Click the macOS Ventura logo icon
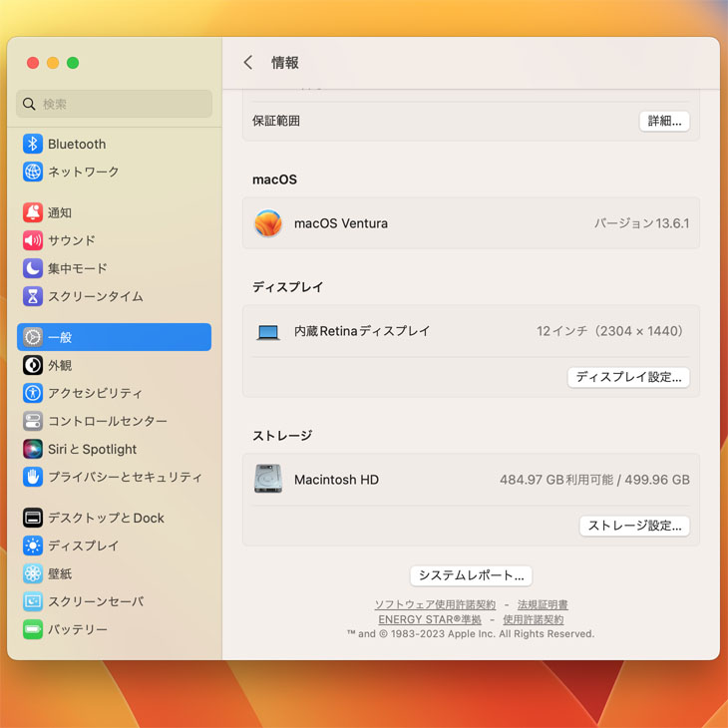The width and height of the screenshot is (728, 728). pyautogui.click(x=268, y=223)
